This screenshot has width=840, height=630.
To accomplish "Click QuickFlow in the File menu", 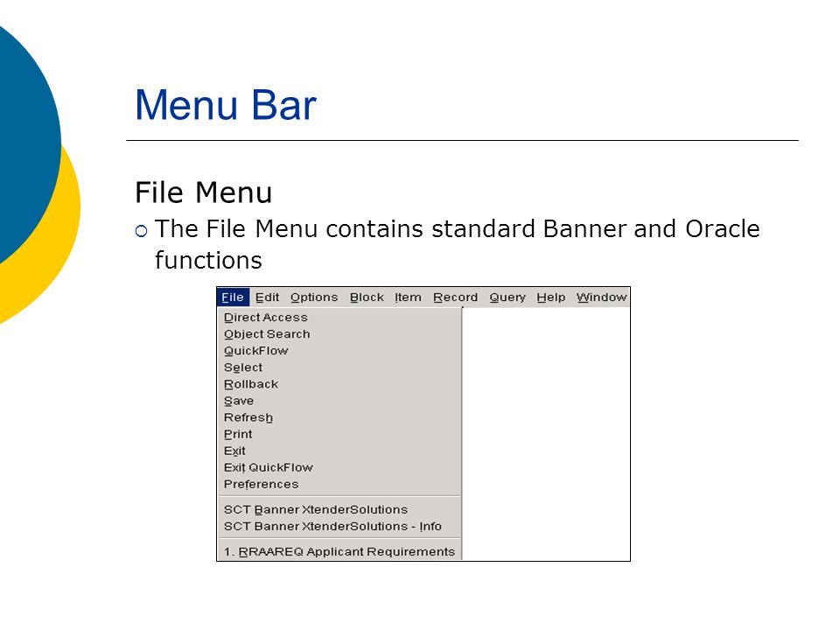I will [x=339, y=351].
